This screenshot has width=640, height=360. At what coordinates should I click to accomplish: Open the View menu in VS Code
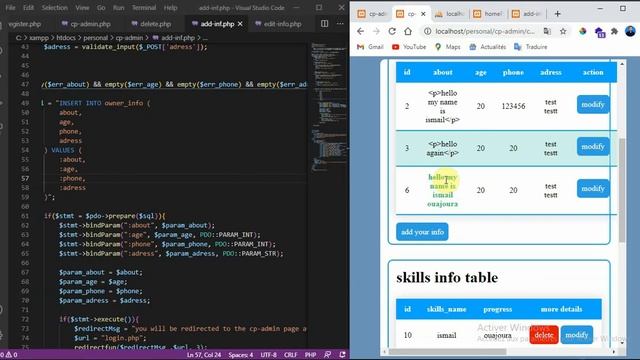point(82,8)
